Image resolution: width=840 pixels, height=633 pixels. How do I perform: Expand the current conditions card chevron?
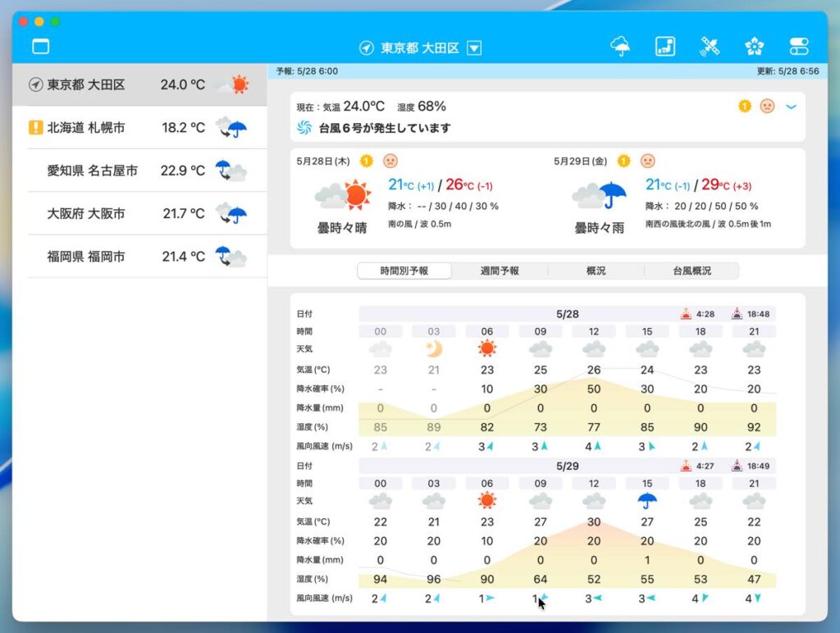click(x=791, y=107)
